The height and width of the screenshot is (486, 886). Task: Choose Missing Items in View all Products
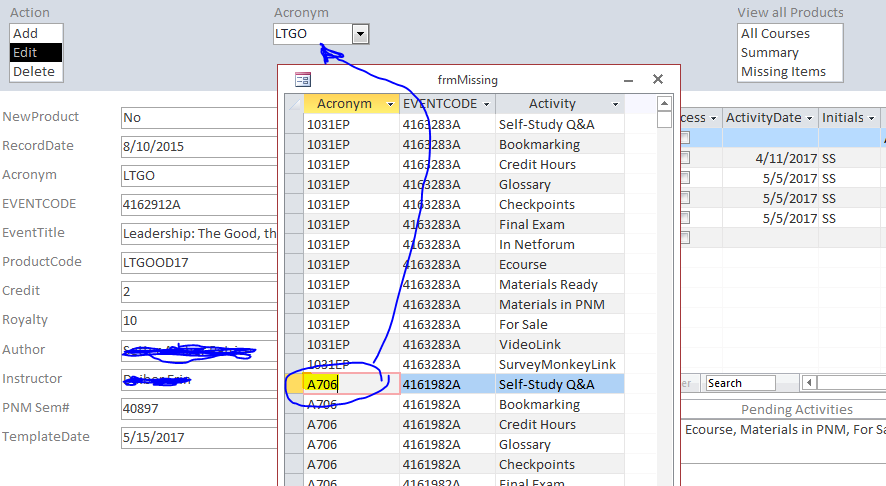[790, 72]
